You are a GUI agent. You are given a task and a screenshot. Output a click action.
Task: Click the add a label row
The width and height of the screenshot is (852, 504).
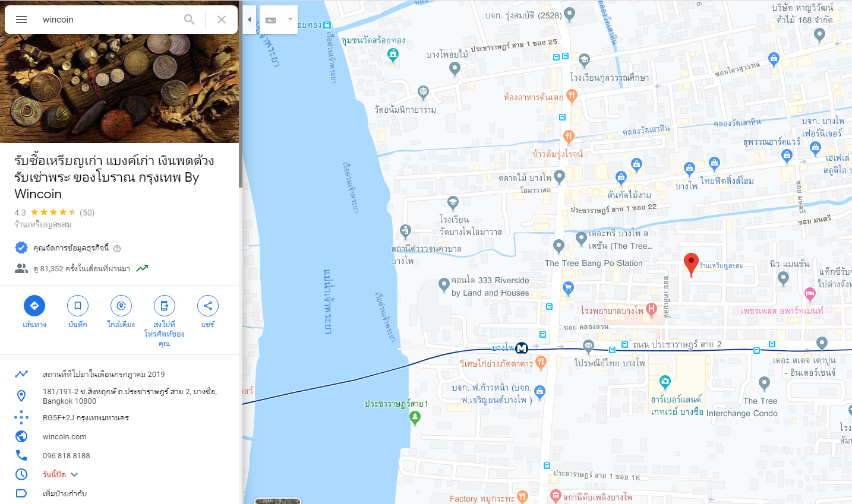click(x=119, y=493)
